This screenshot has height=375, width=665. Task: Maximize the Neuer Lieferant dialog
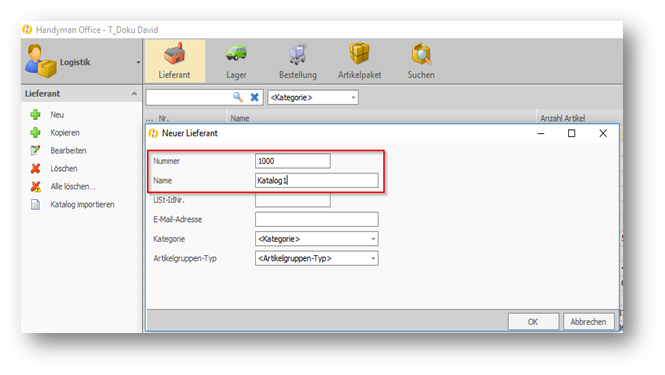572,133
